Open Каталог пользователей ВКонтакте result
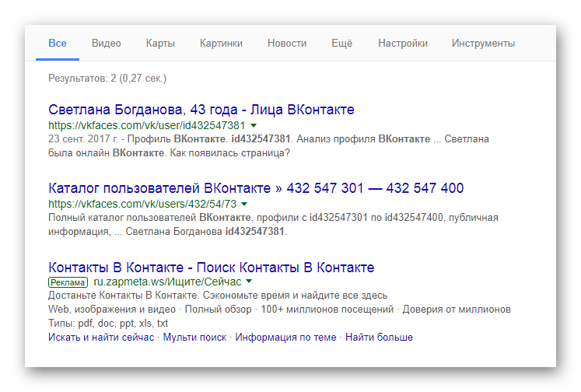This screenshot has height=392, width=581. (x=256, y=188)
